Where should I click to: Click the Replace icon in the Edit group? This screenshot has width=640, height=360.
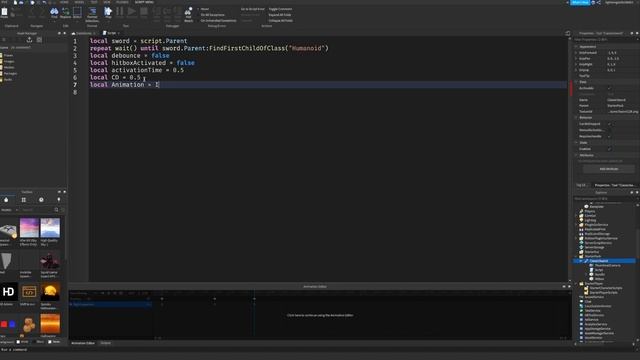[x=65, y=12]
